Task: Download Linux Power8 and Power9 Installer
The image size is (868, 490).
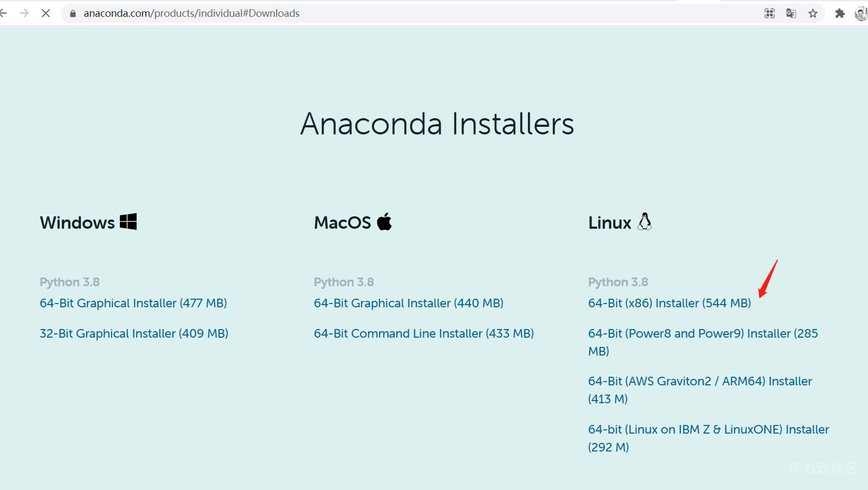Action: (x=703, y=333)
